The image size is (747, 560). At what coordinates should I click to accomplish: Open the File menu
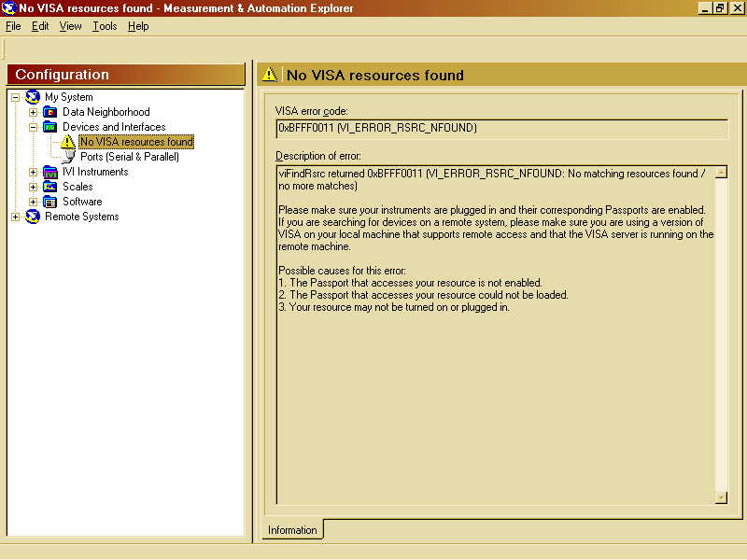click(13, 26)
